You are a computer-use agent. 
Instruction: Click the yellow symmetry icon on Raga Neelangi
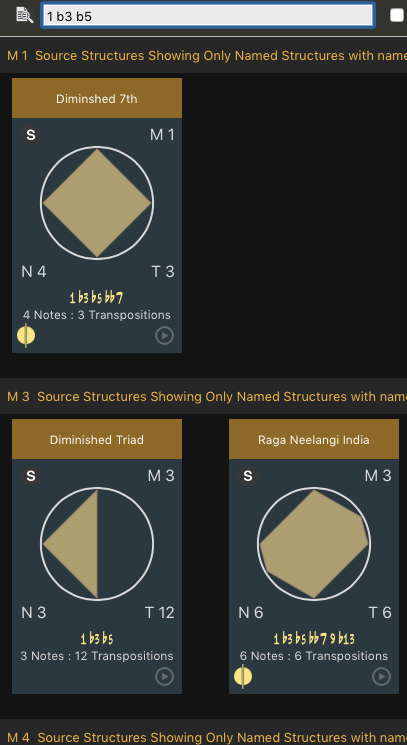(243, 677)
